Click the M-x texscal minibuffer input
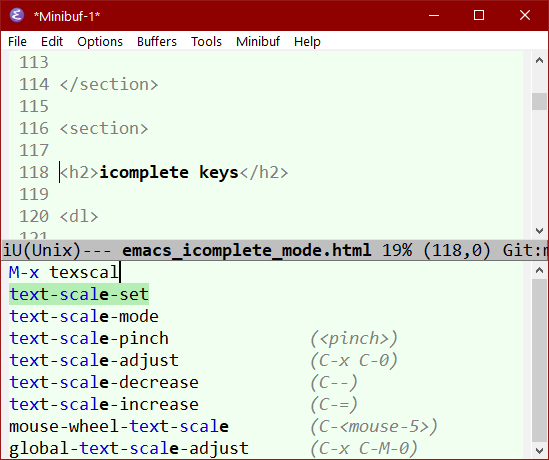549x460 pixels. click(x=64, y=272)
